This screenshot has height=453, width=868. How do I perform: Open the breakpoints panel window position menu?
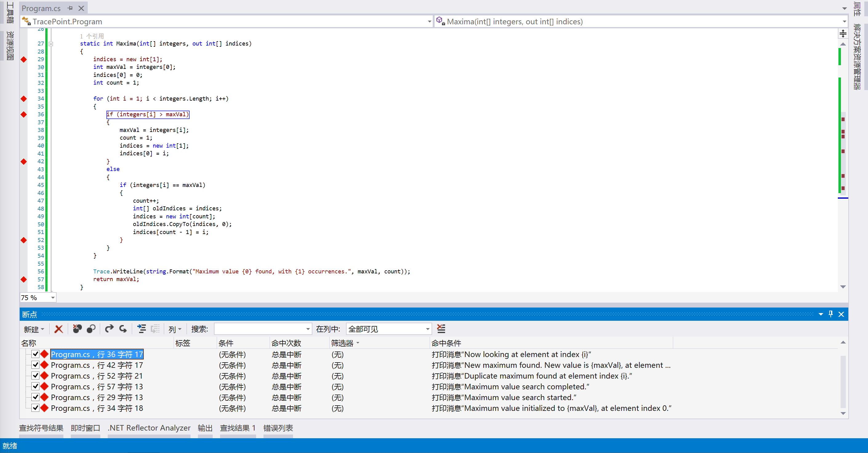coord(821,314)
